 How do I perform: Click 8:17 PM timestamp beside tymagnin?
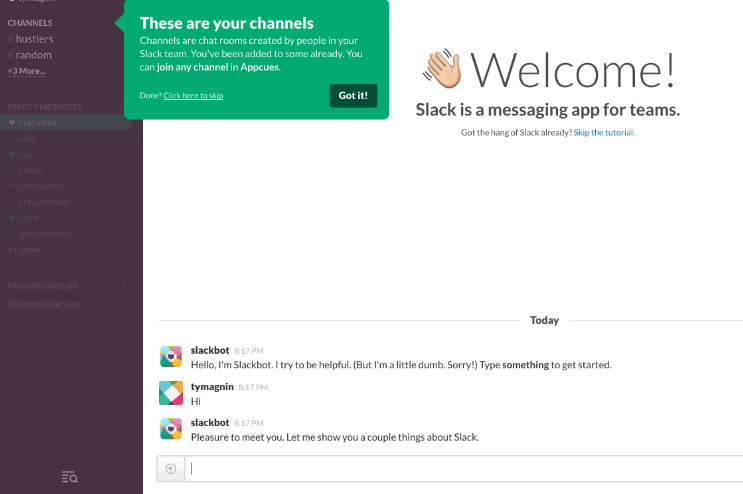253,387
